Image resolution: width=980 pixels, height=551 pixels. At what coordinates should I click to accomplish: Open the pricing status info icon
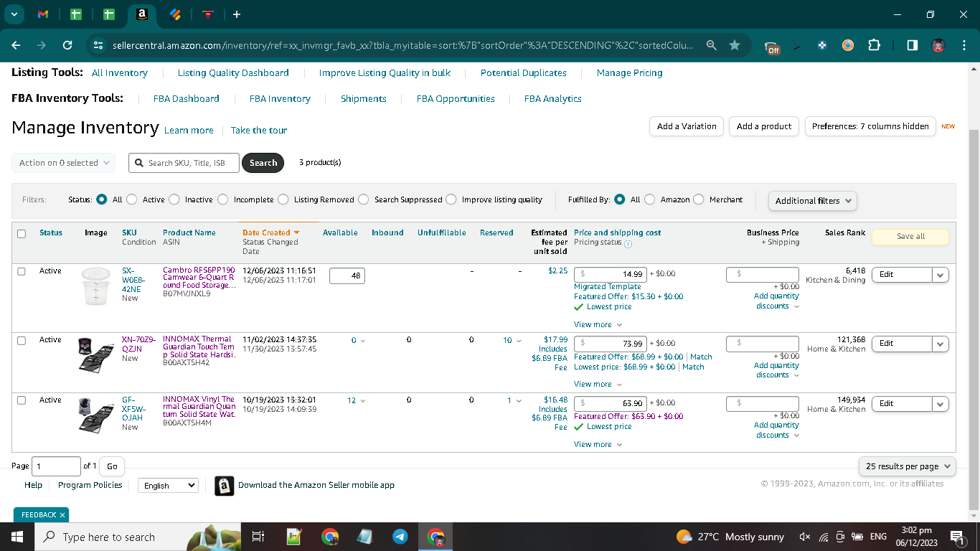(x=628, y=244)
